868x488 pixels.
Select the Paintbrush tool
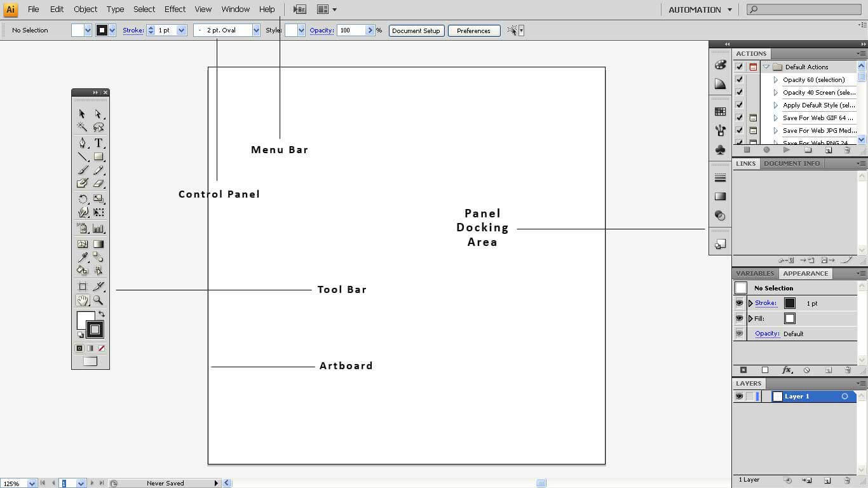[82, 170]
